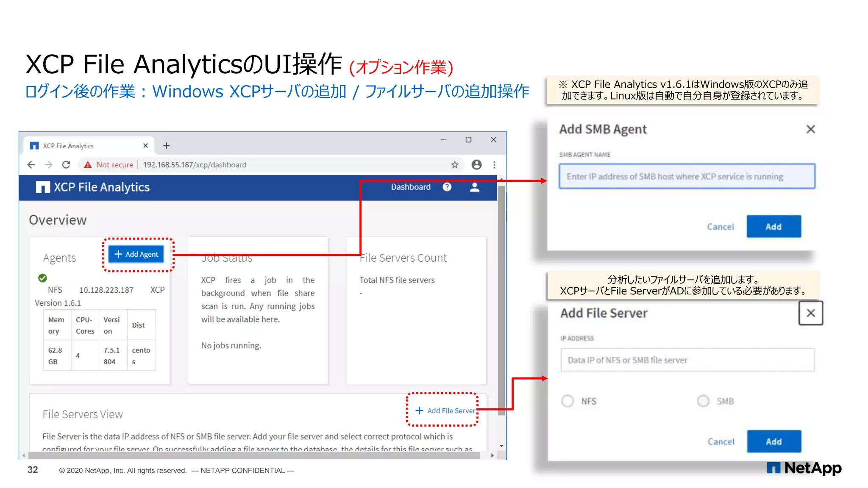Click the 'File Servers View' heading
This screenshot has height=488, width=868.
(83, 414)
